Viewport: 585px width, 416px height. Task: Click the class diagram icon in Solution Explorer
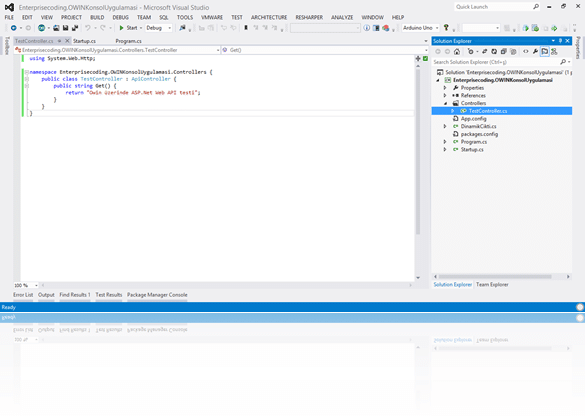[x=554, y=51]
